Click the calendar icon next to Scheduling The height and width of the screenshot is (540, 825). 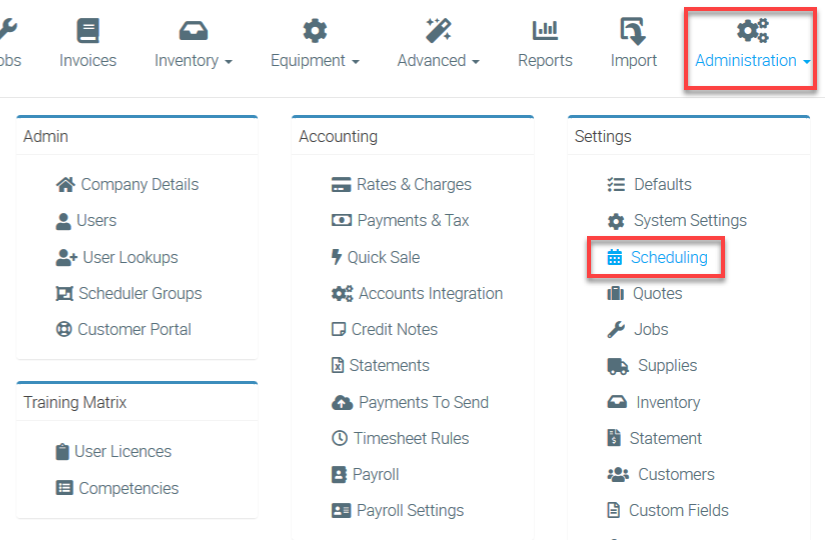click(615, 257)
